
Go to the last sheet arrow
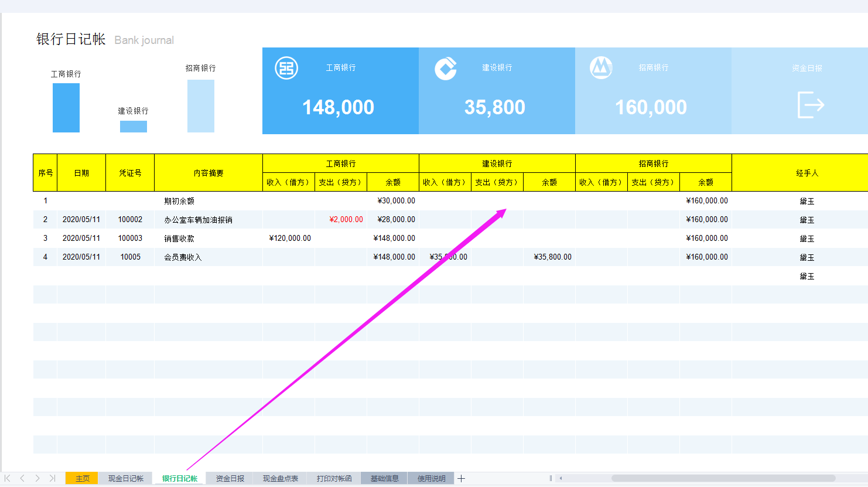pos(52,478)
